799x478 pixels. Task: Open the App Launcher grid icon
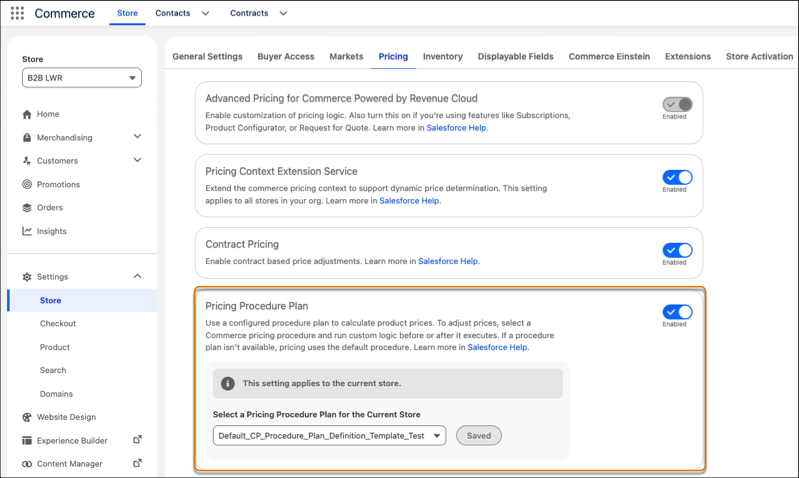coord(17,13)
